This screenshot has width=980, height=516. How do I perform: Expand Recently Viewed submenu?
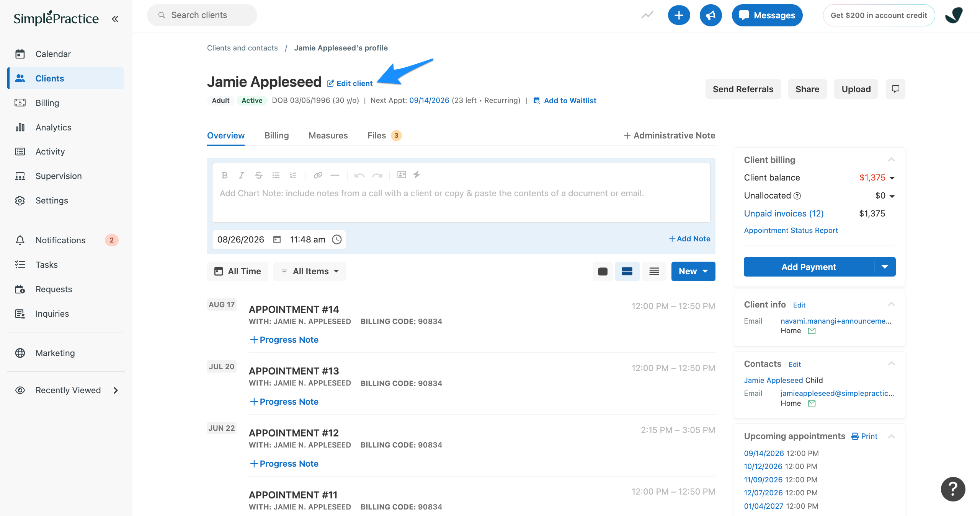click(x=116, y=390)
